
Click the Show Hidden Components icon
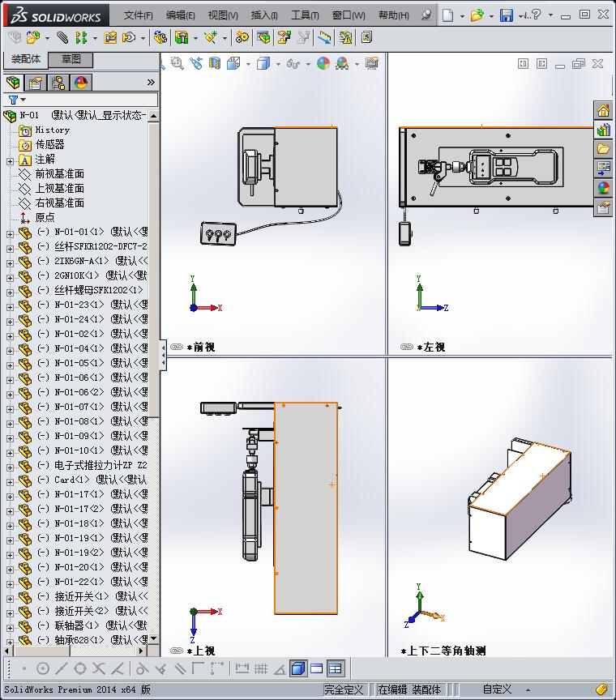(x=160, y=37)
